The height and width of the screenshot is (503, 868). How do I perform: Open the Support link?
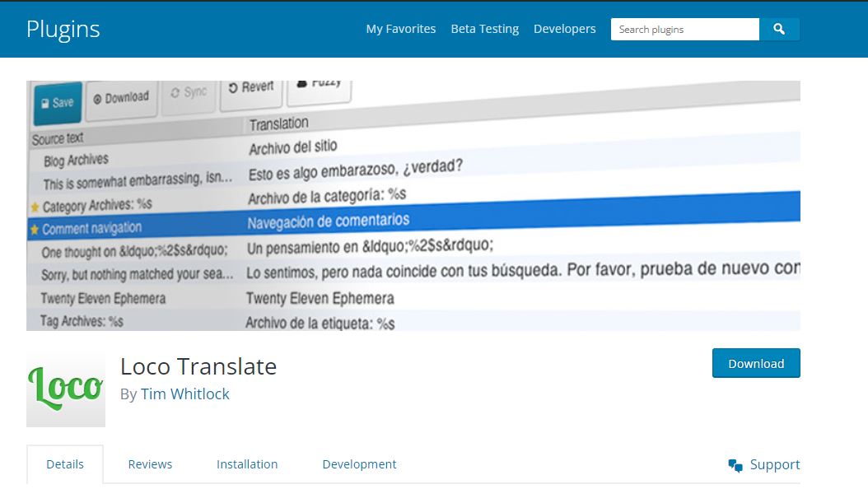point(774,465)
